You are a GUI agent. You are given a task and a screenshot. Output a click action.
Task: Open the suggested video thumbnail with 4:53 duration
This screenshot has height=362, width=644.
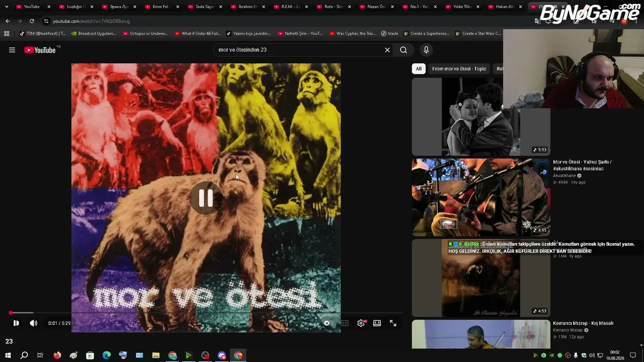click(x=481, y=278)
